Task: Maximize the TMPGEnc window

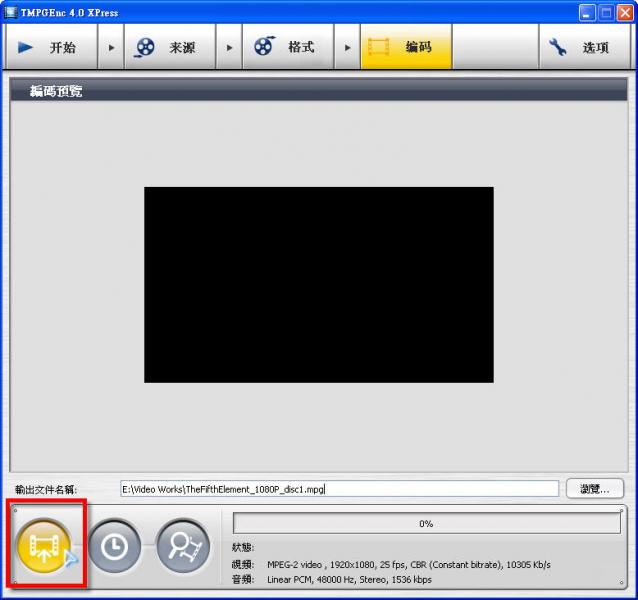Action: [605, 11]
